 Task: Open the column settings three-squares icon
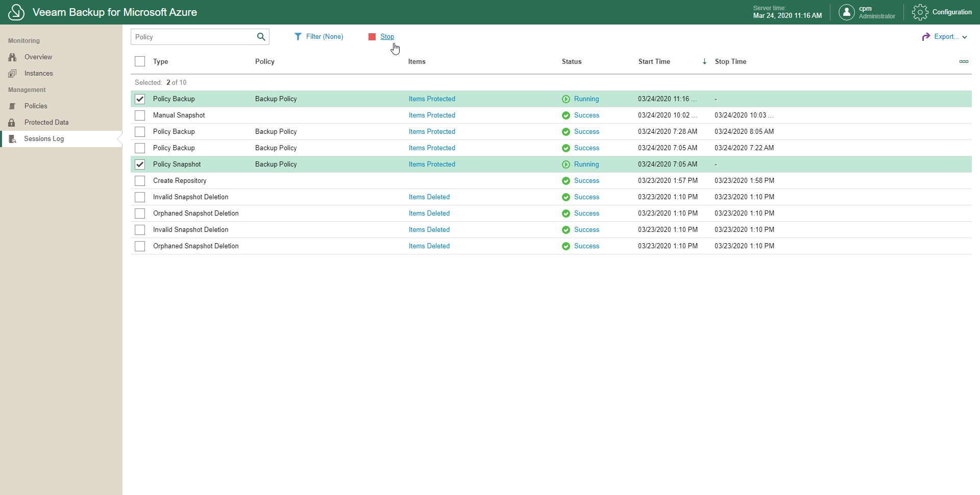pos(964,61)
